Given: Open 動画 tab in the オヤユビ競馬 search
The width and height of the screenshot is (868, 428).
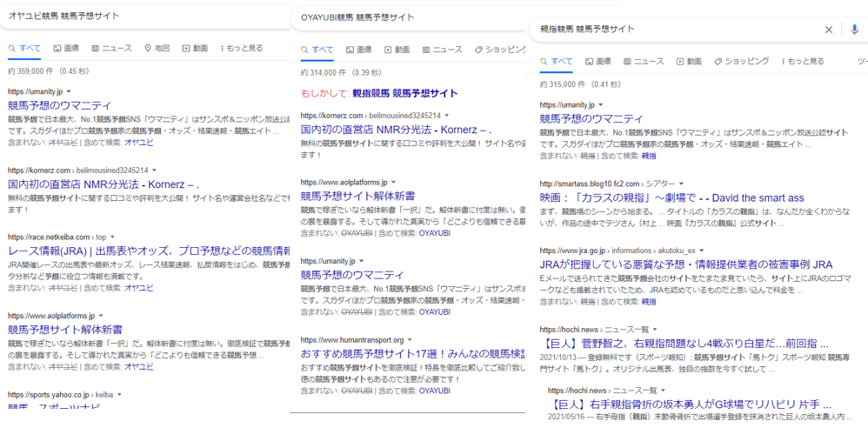Looking at the screenshot, I should [x=195, y=48].
